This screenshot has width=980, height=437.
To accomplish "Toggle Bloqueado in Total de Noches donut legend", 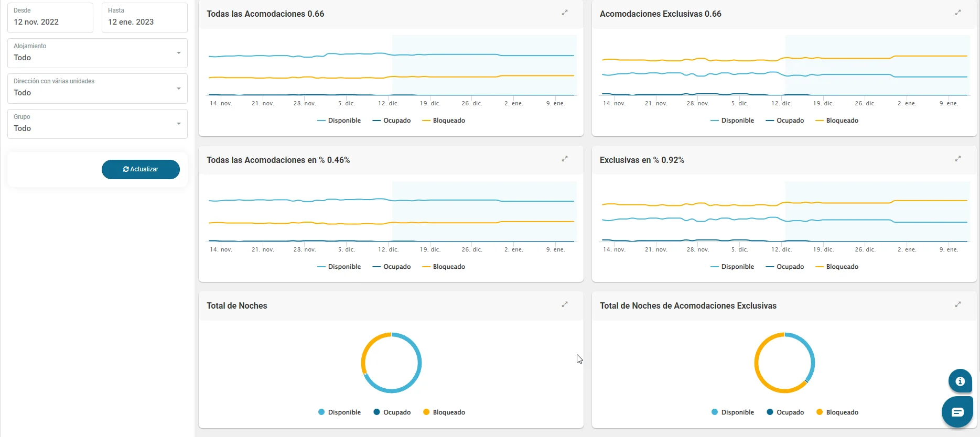I will pyautogui.click(x=444, y=412).
